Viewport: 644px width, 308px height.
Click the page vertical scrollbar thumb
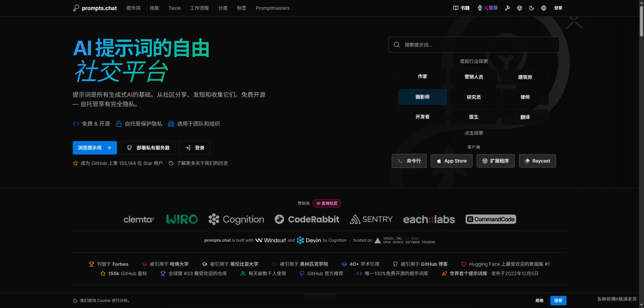pyautogui.click(x=641, y=21)
